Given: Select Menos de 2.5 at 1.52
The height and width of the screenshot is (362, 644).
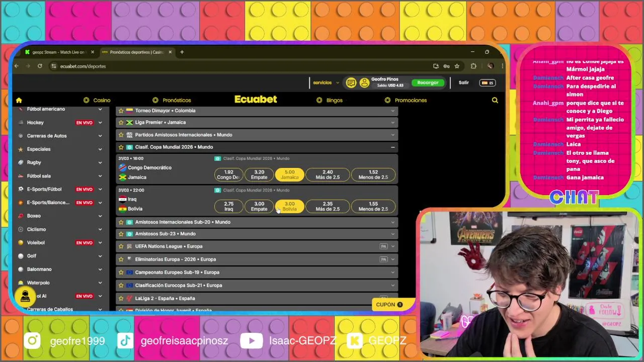Looking at the screenshot, I should (373, 174).
